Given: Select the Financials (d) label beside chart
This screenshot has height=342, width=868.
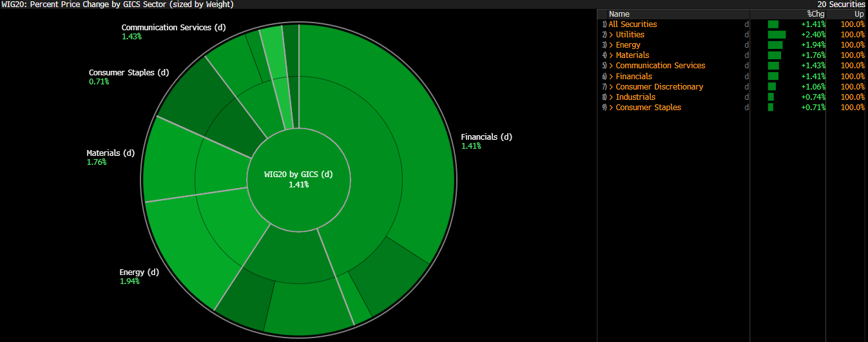Looking at the screenshot, I should [x=486, y=137].
